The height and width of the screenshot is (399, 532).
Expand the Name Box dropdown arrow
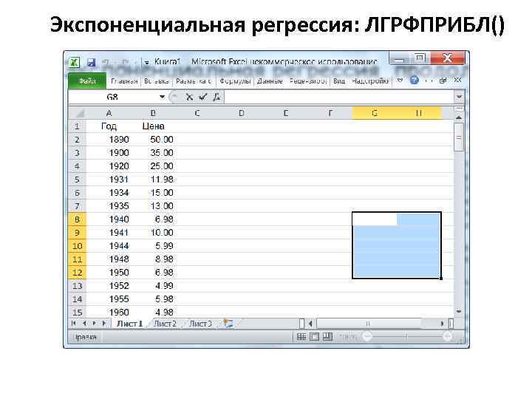pos(162,97)
